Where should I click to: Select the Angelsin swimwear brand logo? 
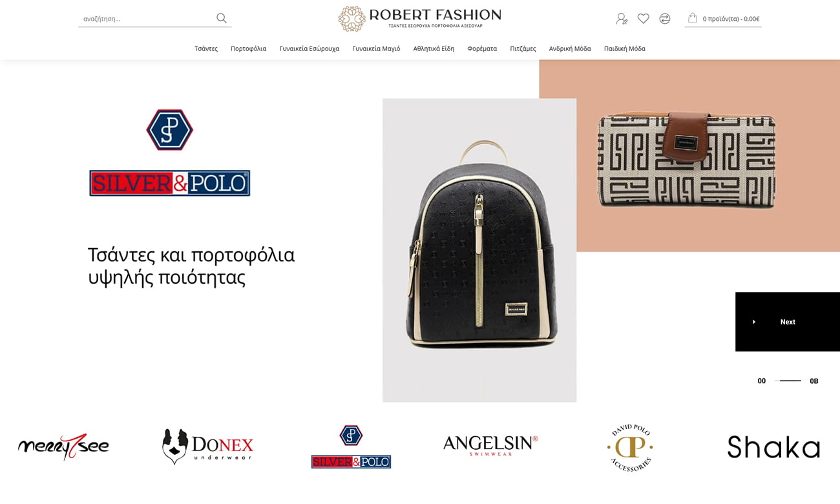[490, 445]
